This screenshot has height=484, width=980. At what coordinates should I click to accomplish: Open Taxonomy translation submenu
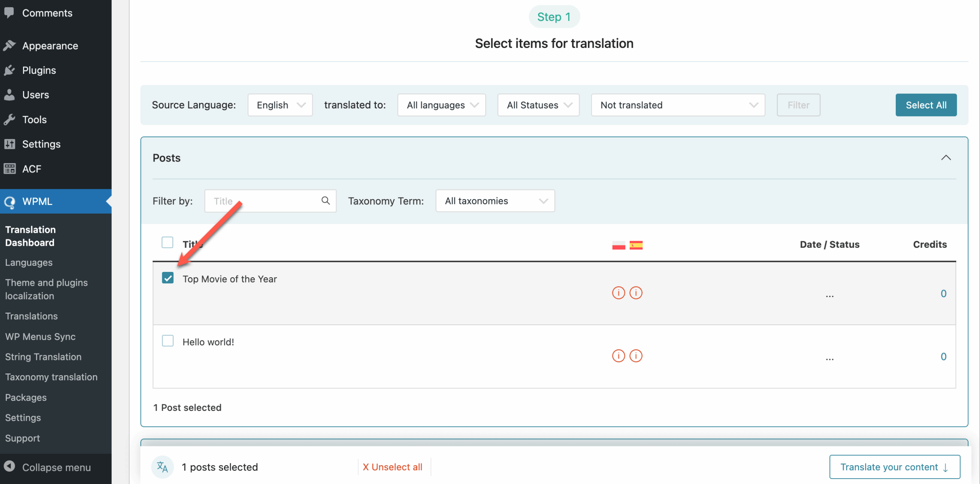point(51,377)
